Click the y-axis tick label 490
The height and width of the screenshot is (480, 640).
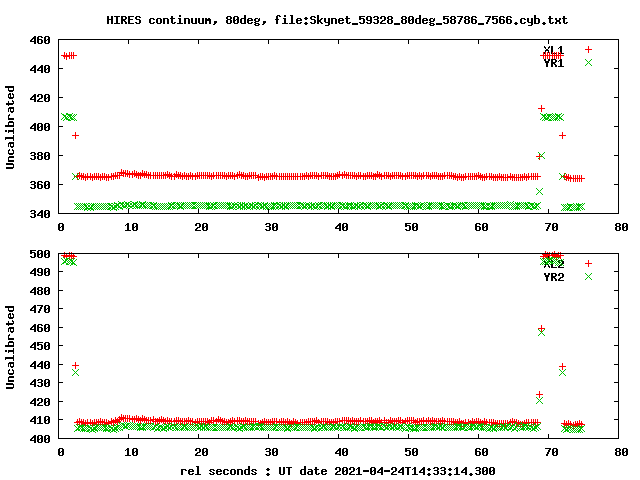tap(40, 272)
